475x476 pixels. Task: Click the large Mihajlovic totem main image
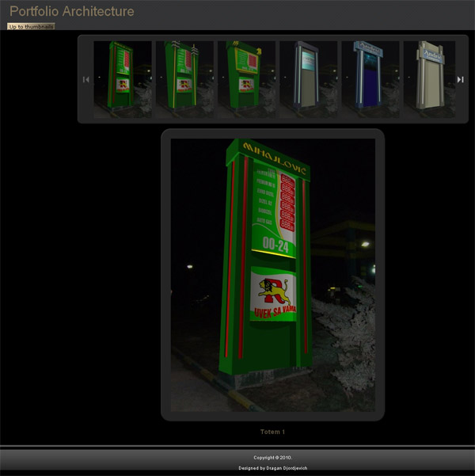coord(273,275)
